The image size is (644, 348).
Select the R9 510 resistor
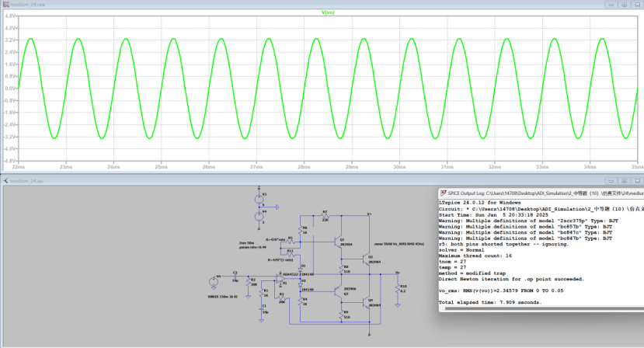[341, 315]
